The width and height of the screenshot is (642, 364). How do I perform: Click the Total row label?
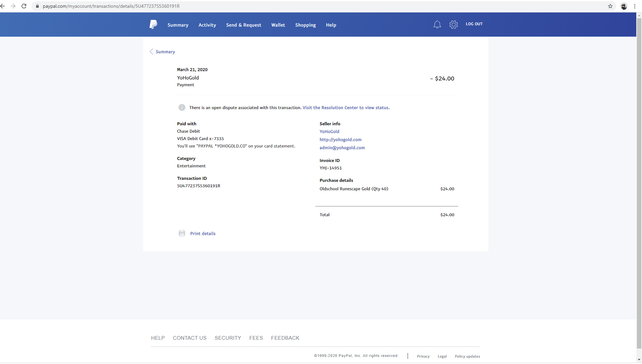[325, 214]
